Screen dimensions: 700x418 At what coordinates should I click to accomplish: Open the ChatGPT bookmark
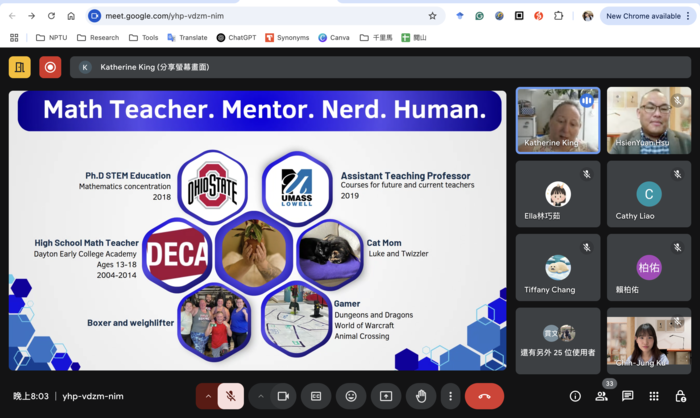(237, 38)
